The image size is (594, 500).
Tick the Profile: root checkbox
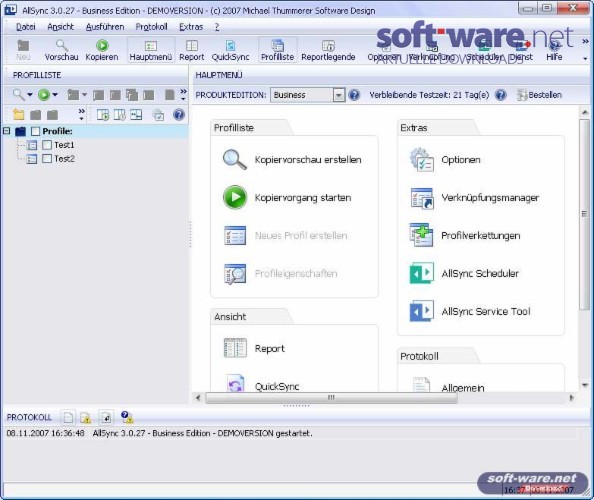[x=35, y=131]
